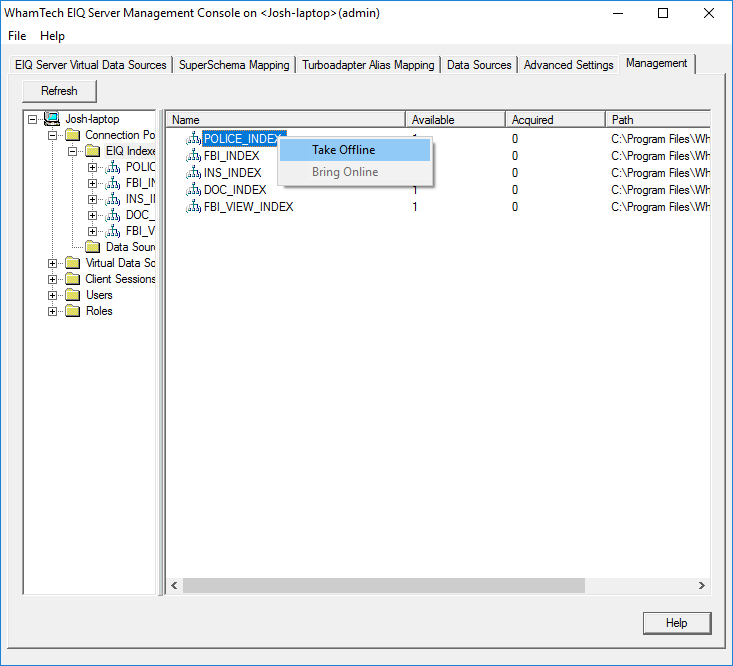Viewport: 733px width, 666px height.
Task: Expand the FBI_V index tree node
Action: [x=93, y=231]
